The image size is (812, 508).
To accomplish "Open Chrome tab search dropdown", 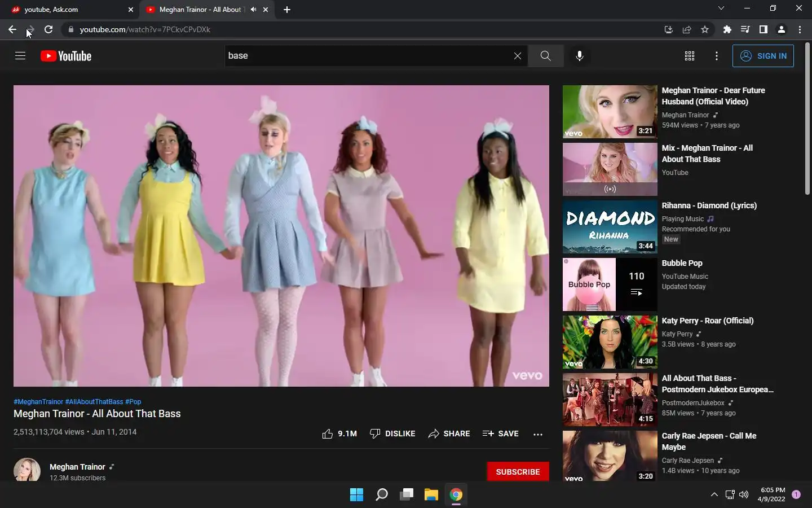I will coord(721,8).
